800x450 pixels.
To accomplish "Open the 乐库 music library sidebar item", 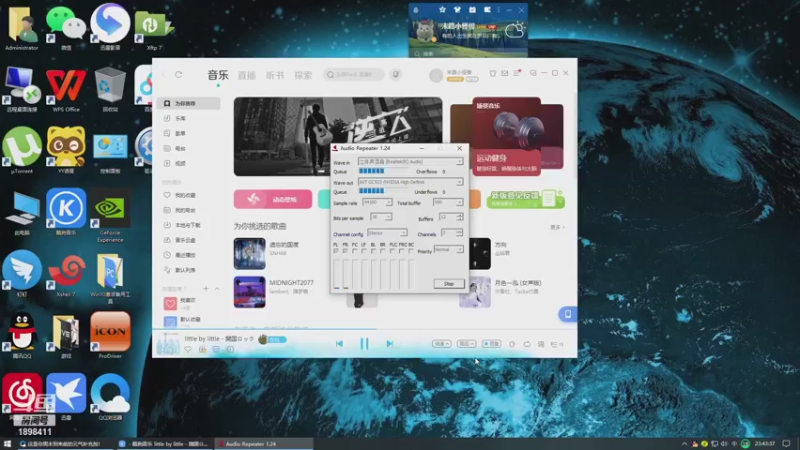I will [188, 118].
